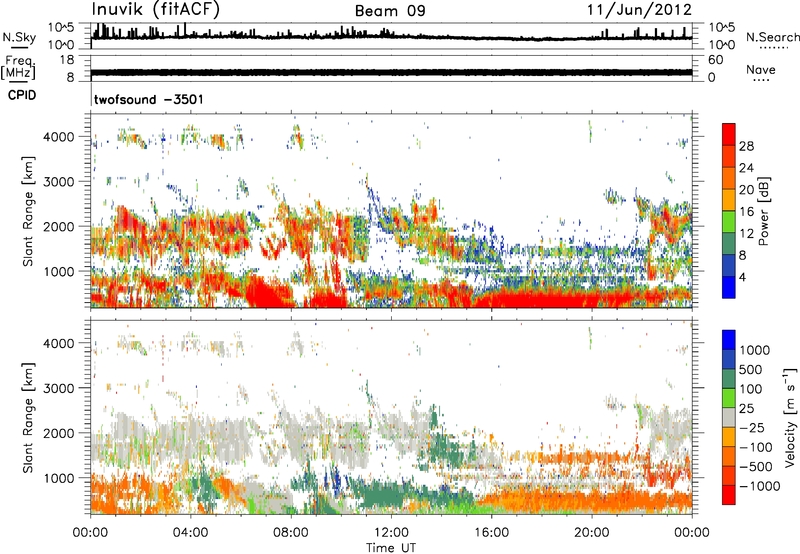Click the "Beam 09" heading
This screenshot has height=554, width=800.
pos(390,11)
